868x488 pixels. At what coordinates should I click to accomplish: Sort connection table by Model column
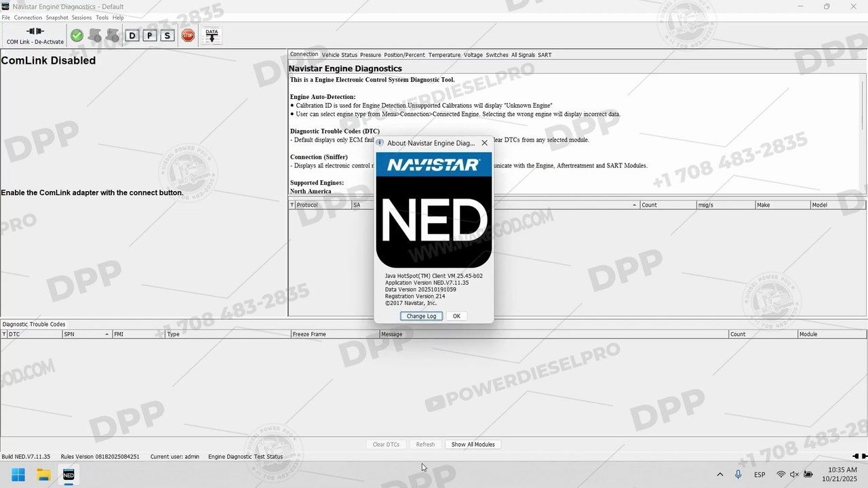pos(838,205)
